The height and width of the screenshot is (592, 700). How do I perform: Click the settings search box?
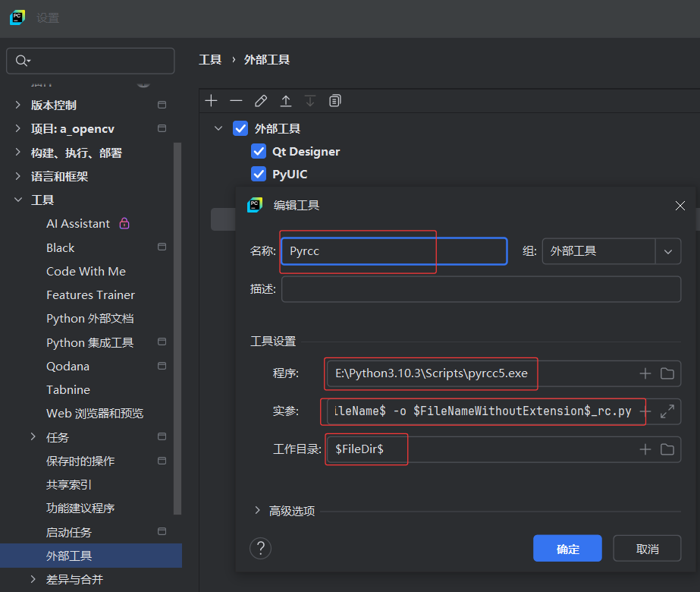click(90, 61)
